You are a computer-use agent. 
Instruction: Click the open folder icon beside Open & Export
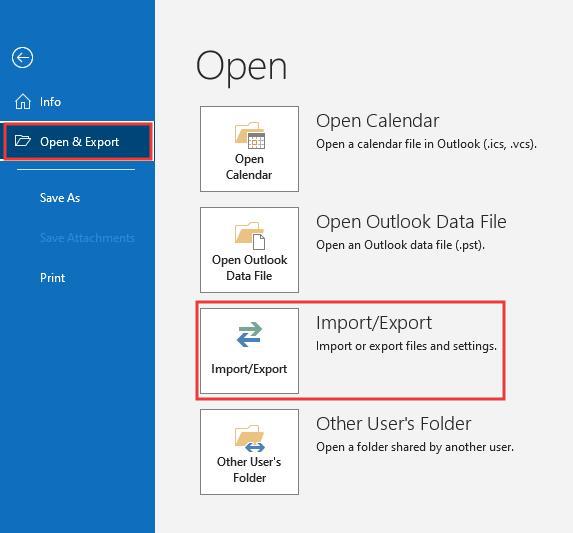tap(23, 141)
